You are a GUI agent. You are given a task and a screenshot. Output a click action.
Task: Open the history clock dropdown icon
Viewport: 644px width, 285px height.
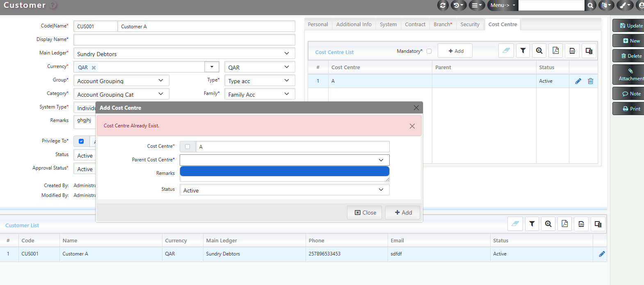tap(458, 5)
